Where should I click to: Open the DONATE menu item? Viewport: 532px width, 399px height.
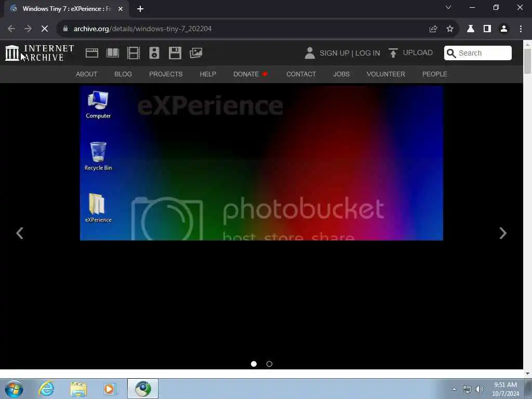pos(250,74)
